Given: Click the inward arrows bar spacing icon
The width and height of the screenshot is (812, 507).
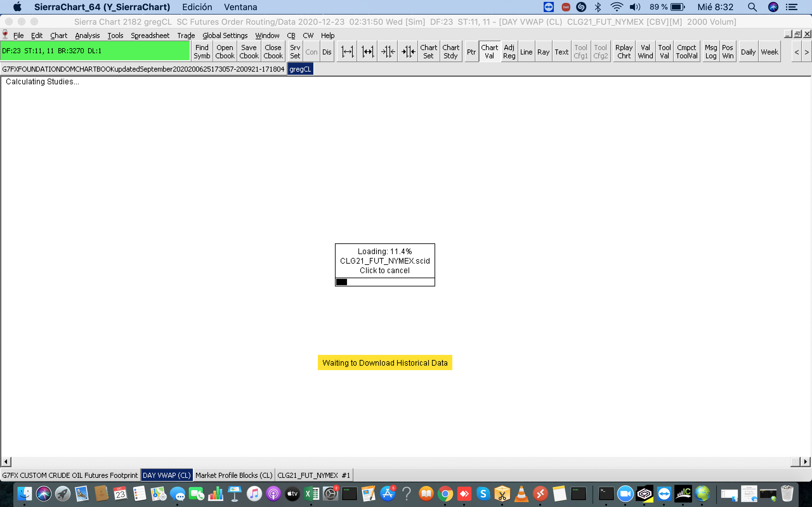Looking at the screenshot, I should point(388,52).
